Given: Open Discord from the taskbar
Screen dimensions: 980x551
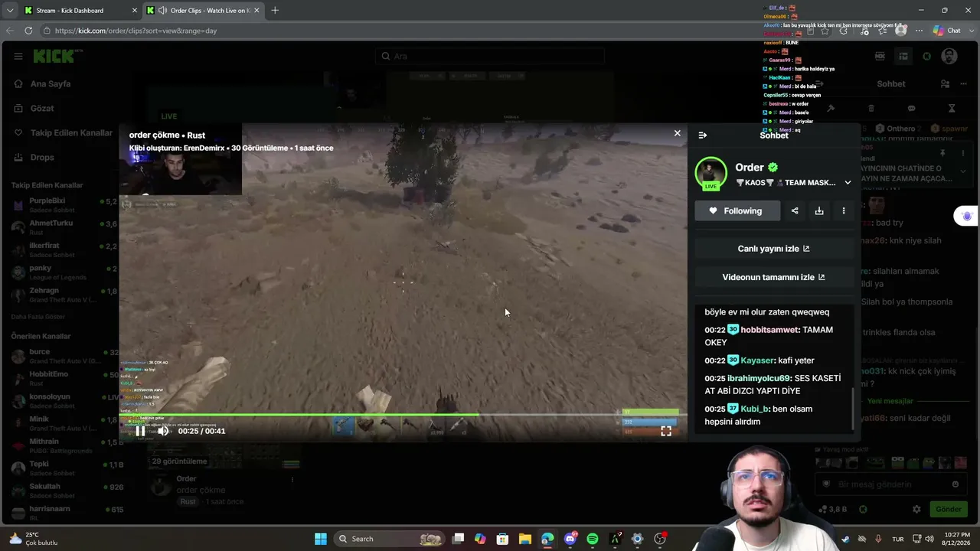Looking at the screenshot, I should pyautogui.click(x=570, y=539).
